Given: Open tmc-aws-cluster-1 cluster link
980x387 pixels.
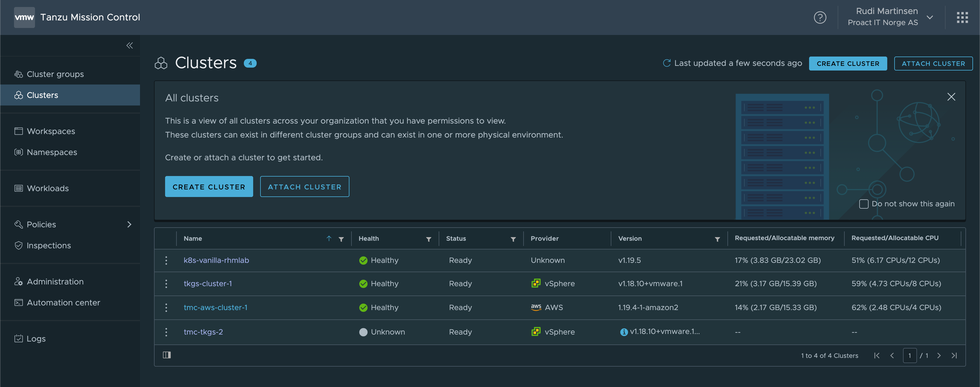Looking at the screenshot, I should (215, 307).
